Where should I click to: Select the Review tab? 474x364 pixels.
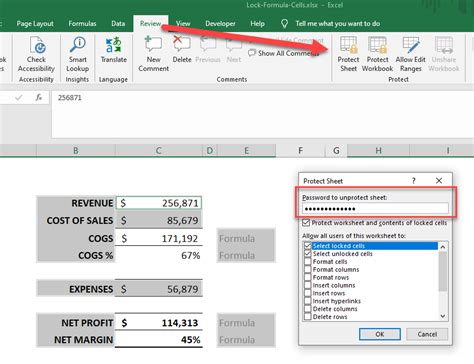coord(150,24)
